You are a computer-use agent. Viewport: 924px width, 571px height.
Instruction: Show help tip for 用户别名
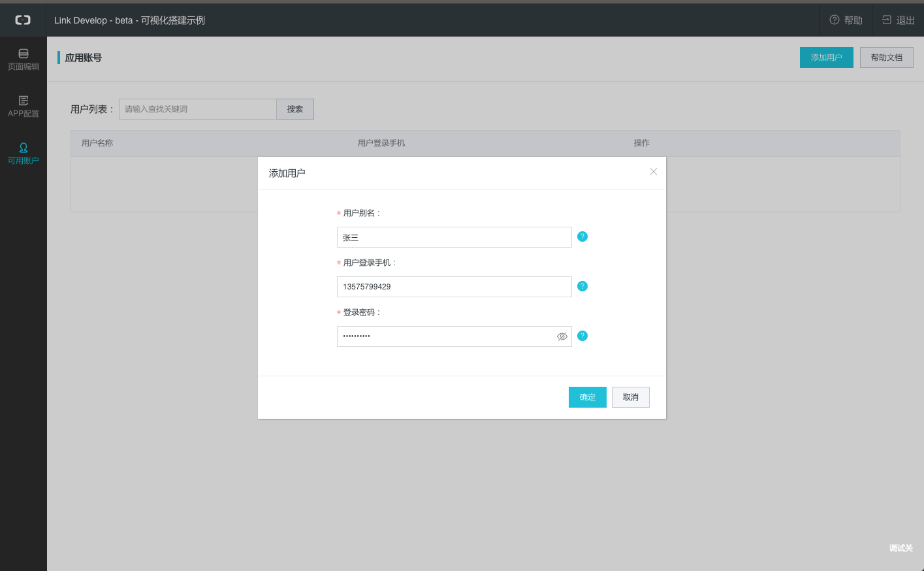pyautogui.click(x=582, y=237)
